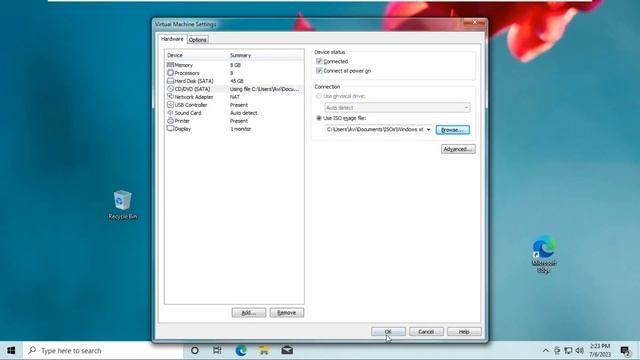Click the Help button
Image resolution: width=640 pixels, height=360 pixels.
464,332
